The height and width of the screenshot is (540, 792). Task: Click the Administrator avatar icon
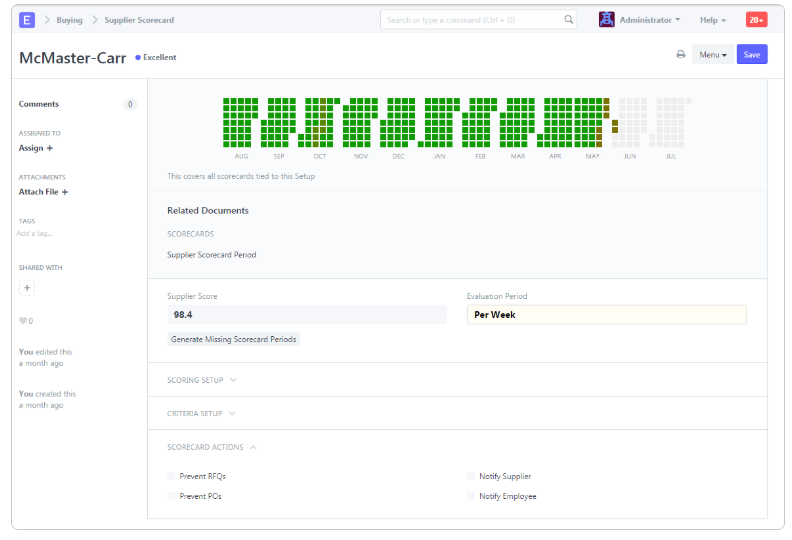click(x=606, y=20)
